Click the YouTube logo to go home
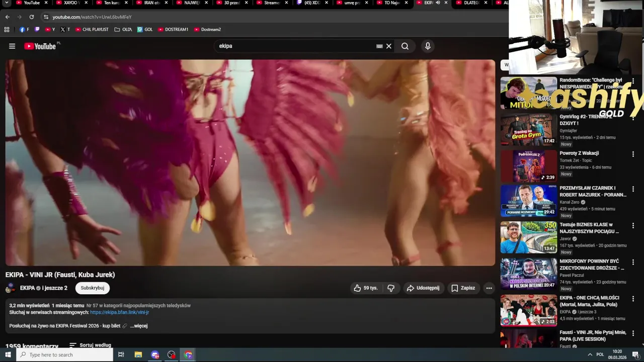The image size is (644, 362). [x=40, y=46]
